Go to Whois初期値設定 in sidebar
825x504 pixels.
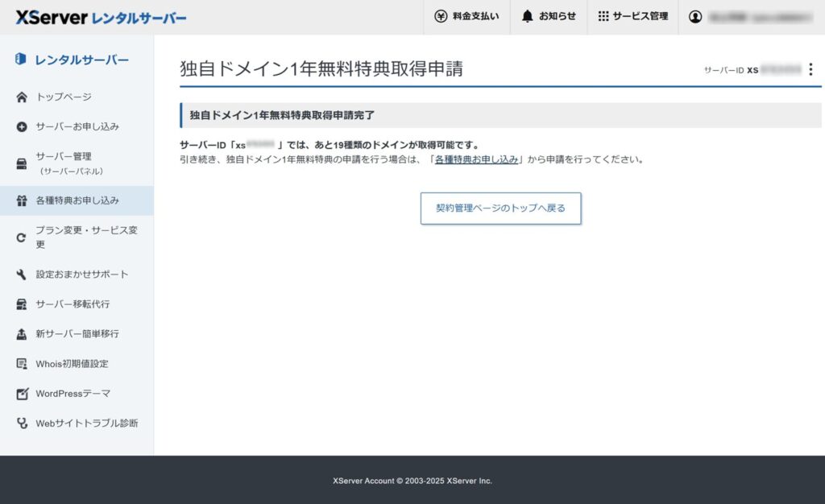tap(72, 364)
